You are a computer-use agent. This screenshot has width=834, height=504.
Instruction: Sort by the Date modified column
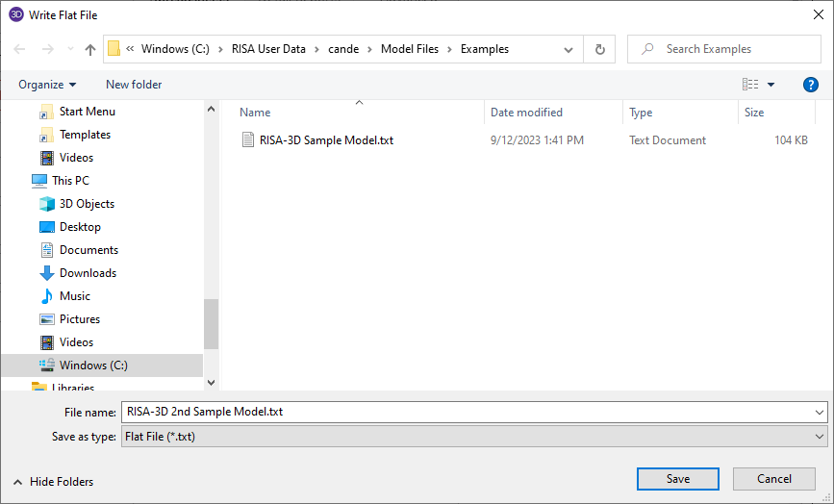[526, 113]
